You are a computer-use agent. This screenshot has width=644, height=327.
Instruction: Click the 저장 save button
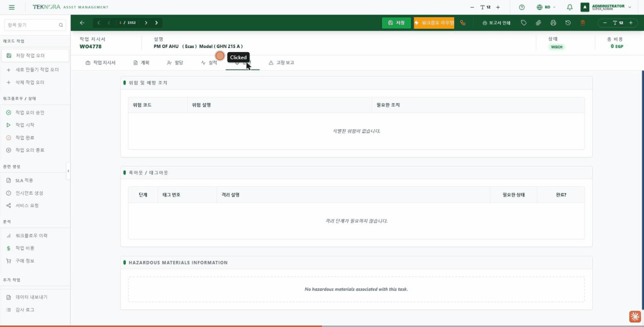tap(396, 23)
